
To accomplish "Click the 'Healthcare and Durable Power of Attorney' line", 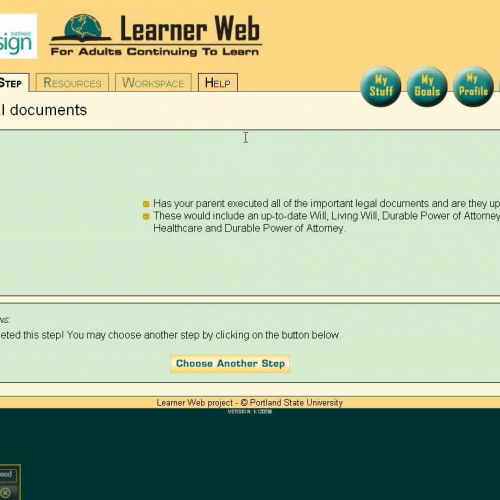I will (x=249, y=228).
